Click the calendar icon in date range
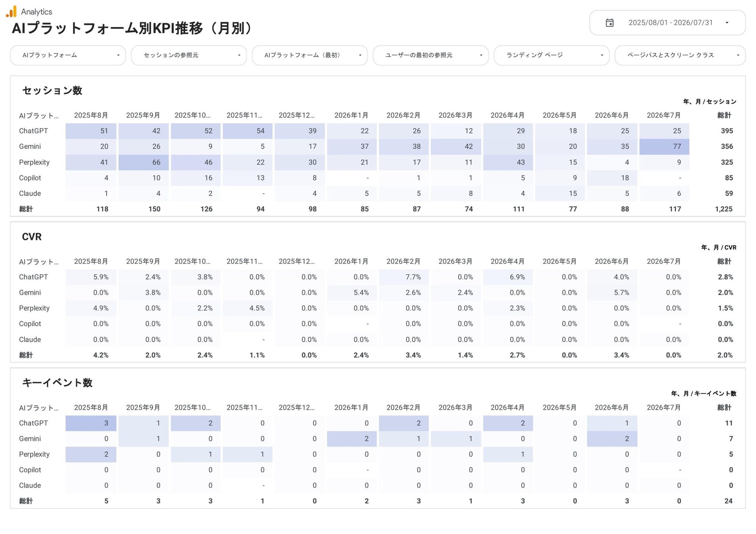This screenshot has height=534, width=756. 610,23
